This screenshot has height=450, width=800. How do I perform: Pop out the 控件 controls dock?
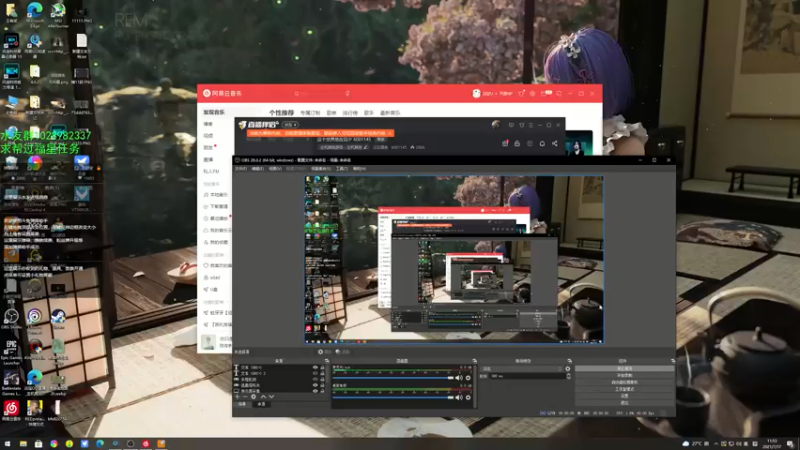pyautogui.click(x=673, y=361)
